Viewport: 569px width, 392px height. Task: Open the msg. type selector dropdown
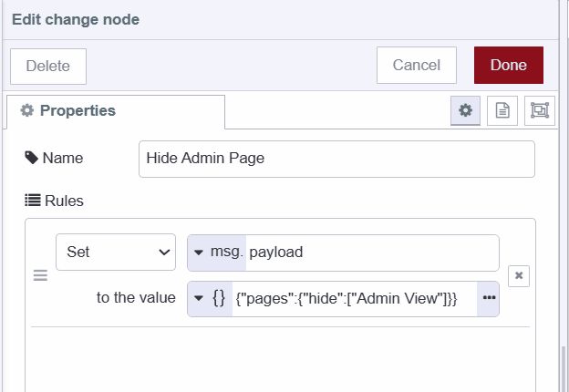point(216,253)
